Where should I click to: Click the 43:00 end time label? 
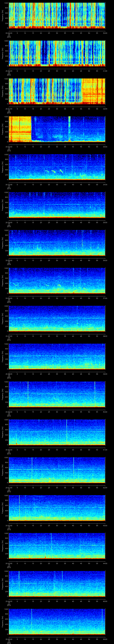click(105, 525)
